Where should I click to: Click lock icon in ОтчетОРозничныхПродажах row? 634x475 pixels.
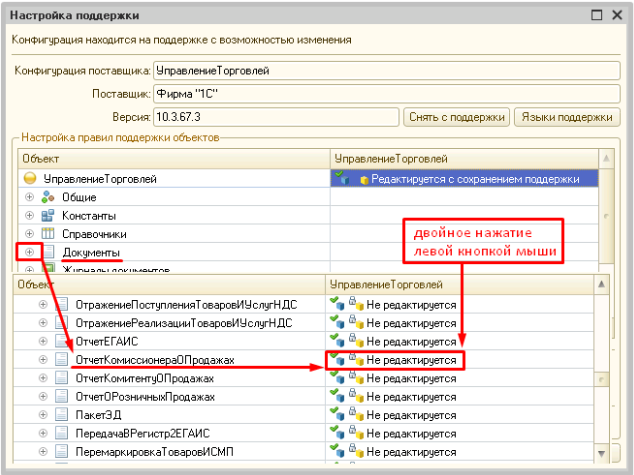(356, 395)
